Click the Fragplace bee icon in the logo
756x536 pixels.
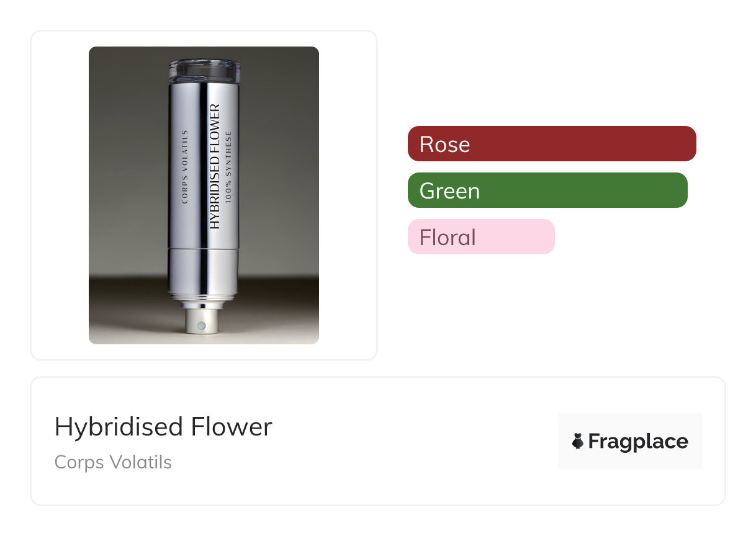pos(578,442)
